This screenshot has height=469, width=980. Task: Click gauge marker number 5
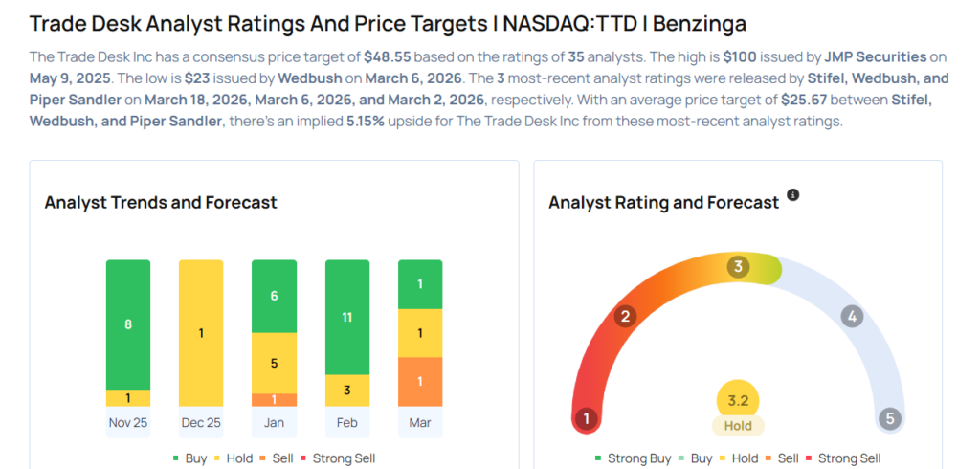coord(890,418)
